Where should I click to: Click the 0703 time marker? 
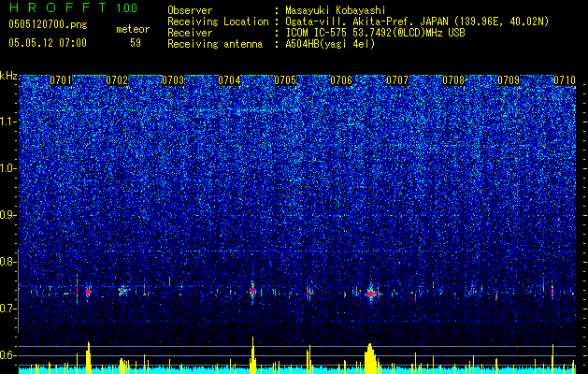click(x=173, y=80)
